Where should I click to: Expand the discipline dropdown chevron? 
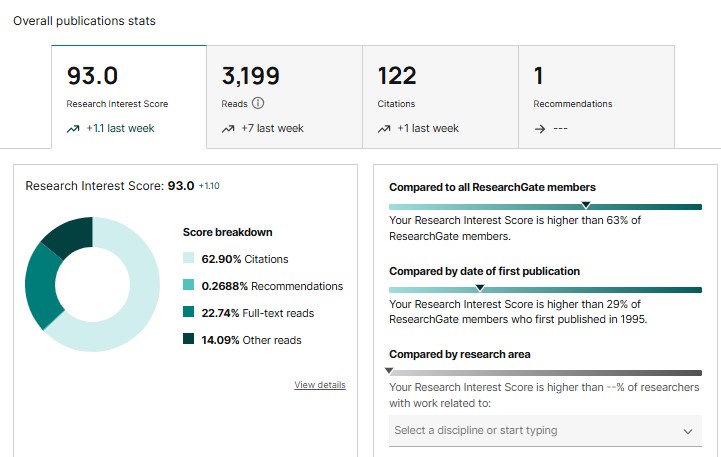[x=687, y=431]
